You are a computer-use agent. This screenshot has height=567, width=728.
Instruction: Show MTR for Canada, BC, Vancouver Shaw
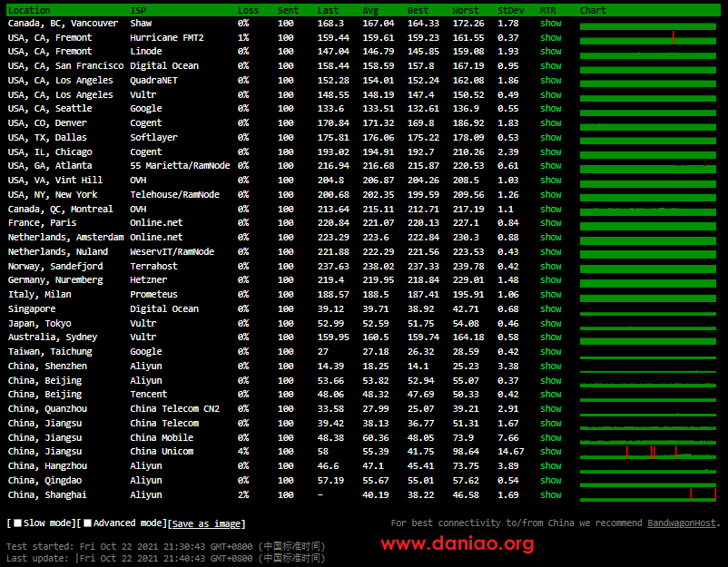tap(551, 24)
